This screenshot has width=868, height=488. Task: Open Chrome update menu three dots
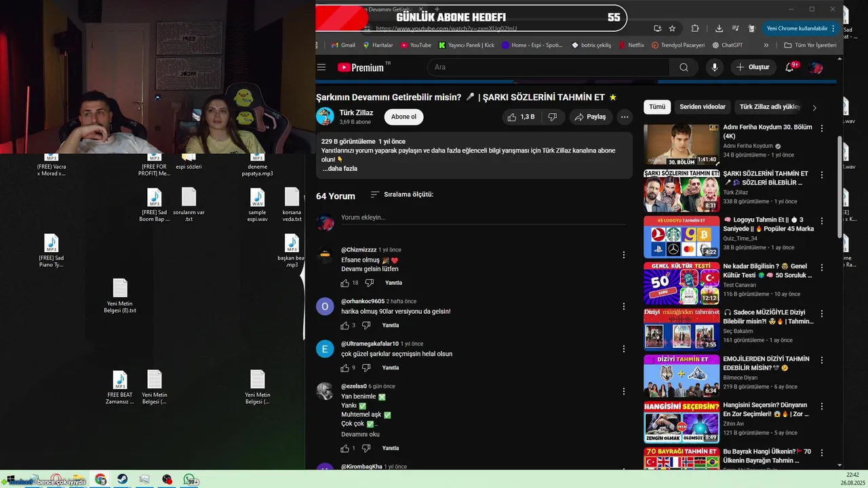point(833,28)
